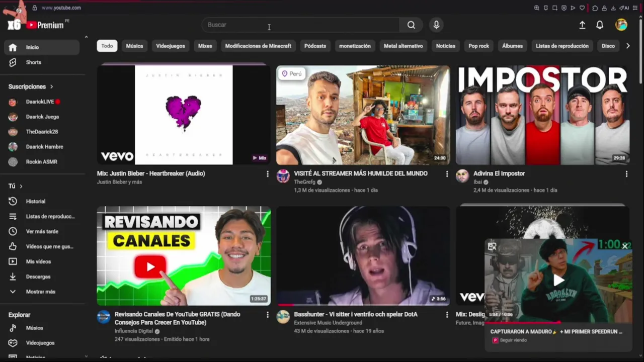Open options menu for Justin Bieber mix
The width and height of the screenshot is (644, 362).
click(x=267, y=174)
